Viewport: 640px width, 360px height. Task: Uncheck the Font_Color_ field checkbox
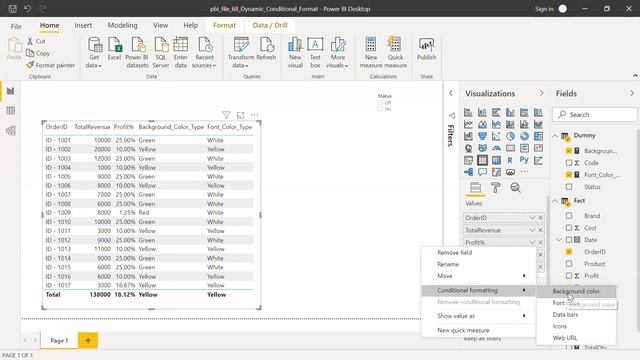[x=569, y=175]
